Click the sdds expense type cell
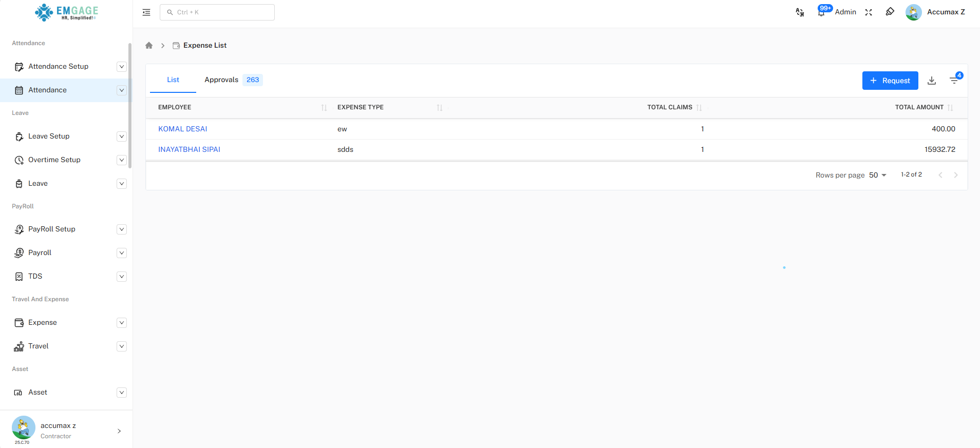The width and height of the screenshot is (980, 448). 345,149
